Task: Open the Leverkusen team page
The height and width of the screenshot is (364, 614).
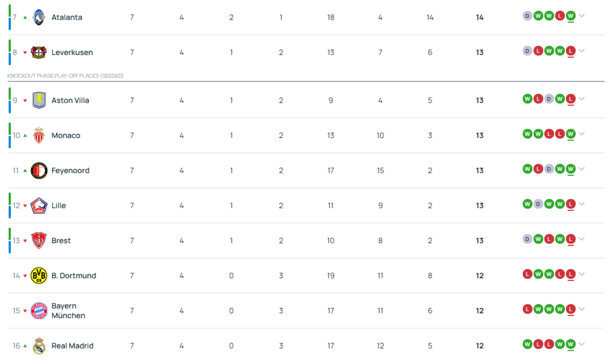Action: coord(72,52)
